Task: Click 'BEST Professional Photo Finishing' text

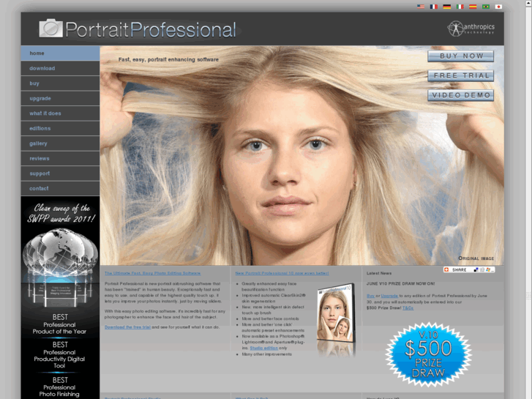Action: [60, 387]
